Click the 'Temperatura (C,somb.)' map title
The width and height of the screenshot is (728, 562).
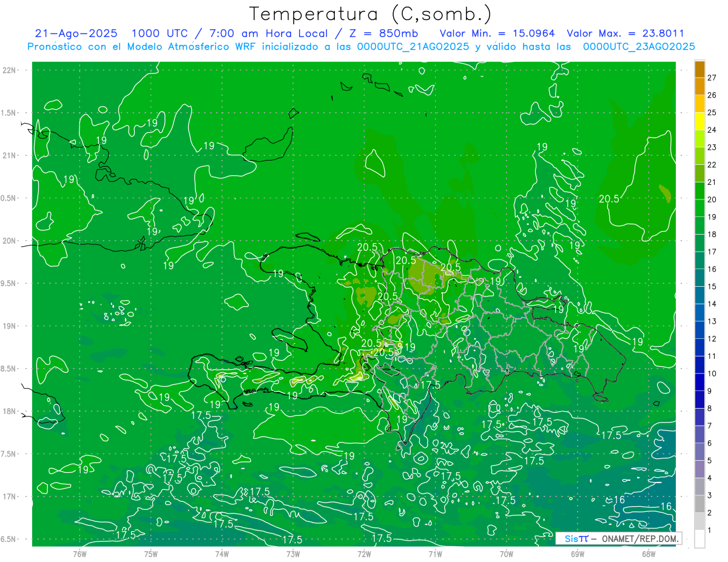coord(371,14)
